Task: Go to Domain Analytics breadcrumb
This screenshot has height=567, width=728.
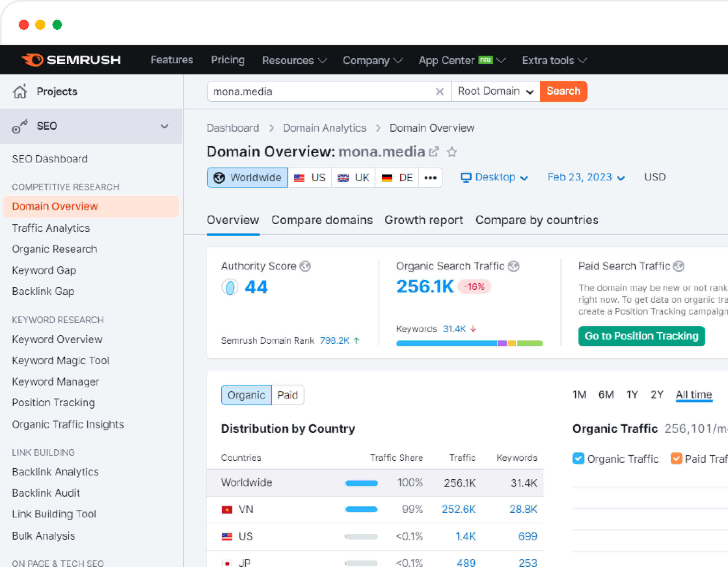Action: [x=324, y=128]
